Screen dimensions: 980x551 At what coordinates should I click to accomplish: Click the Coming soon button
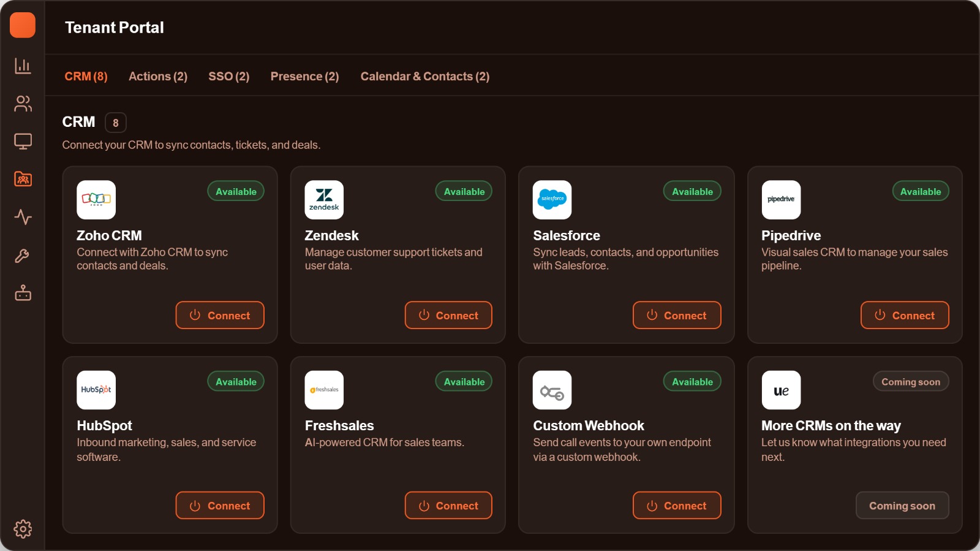pos(902,506)
